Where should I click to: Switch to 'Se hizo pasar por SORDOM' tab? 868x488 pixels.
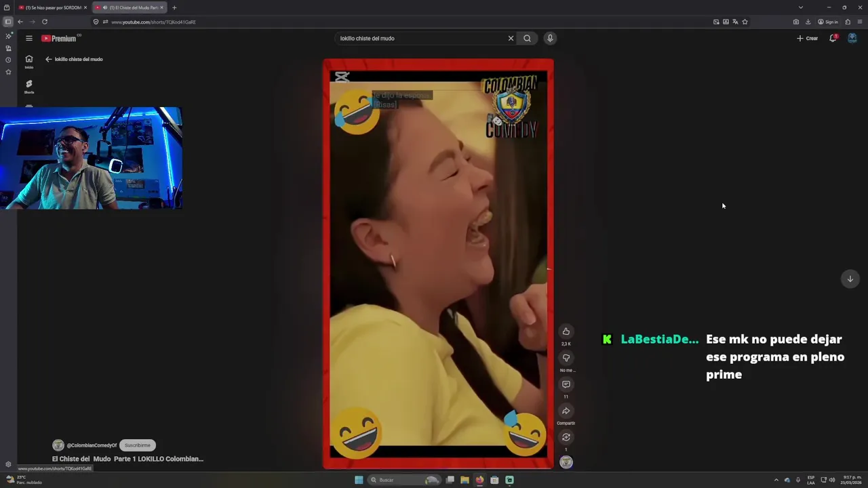coord(53,7)
